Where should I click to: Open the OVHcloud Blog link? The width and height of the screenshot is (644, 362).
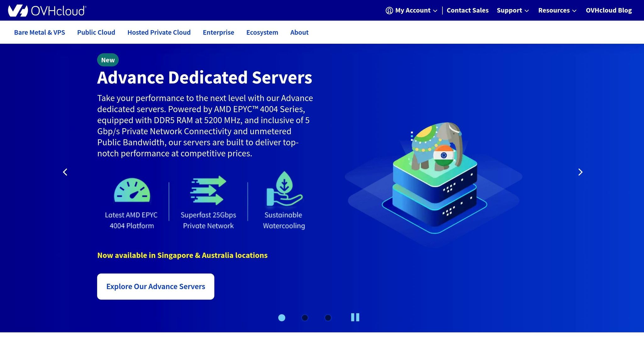609,10
